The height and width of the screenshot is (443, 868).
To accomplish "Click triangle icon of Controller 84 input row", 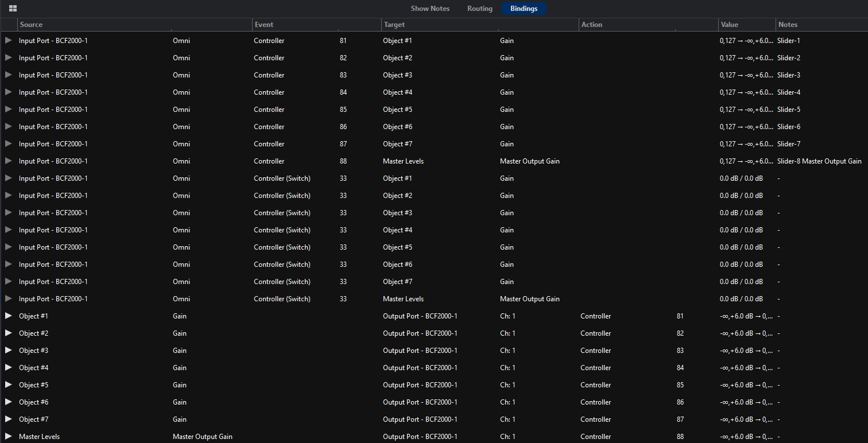I will coord(8,92).
